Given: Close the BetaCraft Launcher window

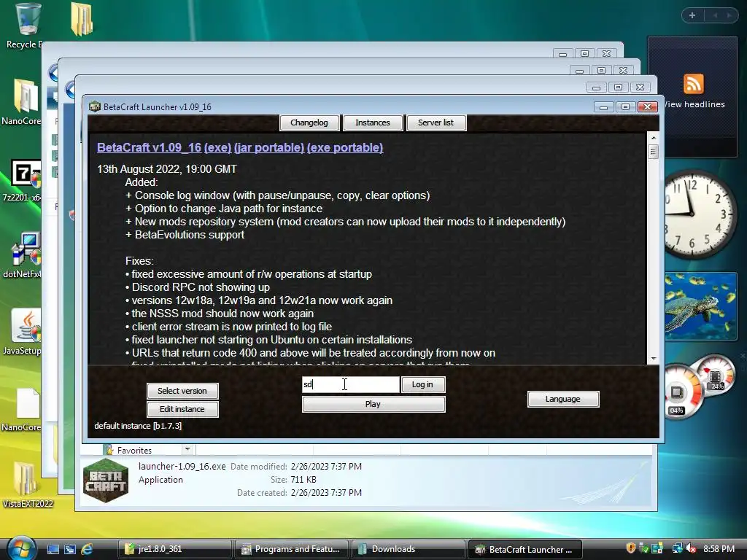Looking at the screenshot, I should point(648,106).
